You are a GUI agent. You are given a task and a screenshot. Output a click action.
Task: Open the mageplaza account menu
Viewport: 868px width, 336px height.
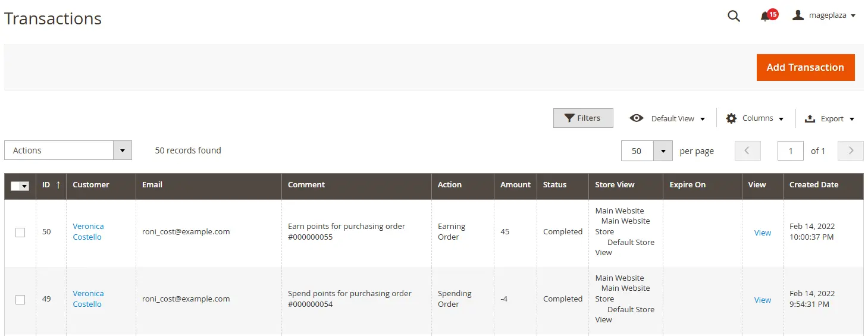(x=824, y=15)
